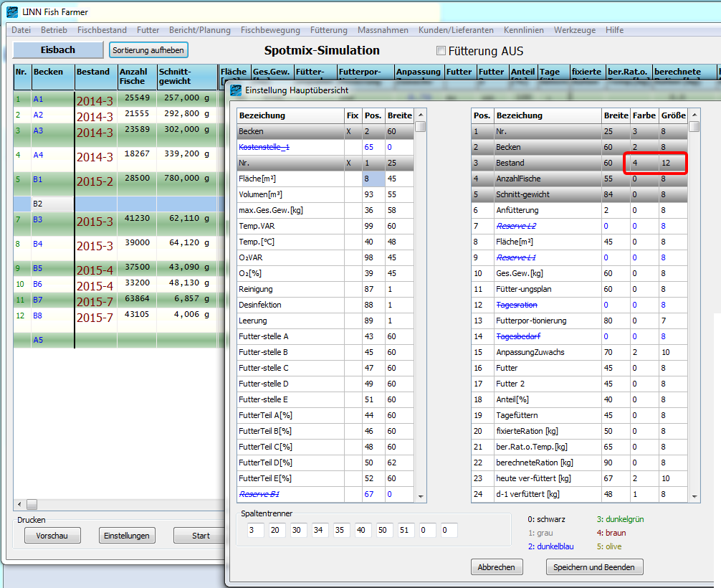Click the color legend entry 2: dunkelblau
Image resolution: width=721 pixels, height=588 pixels.
[x=551, y=546]
